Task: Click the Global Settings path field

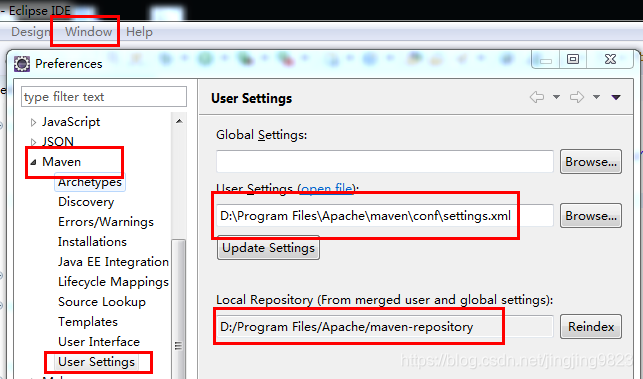Action: 385,162
